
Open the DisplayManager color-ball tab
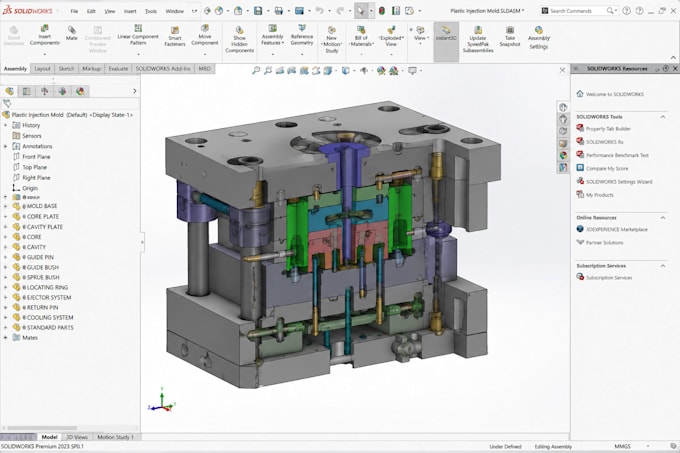(80, 91)
